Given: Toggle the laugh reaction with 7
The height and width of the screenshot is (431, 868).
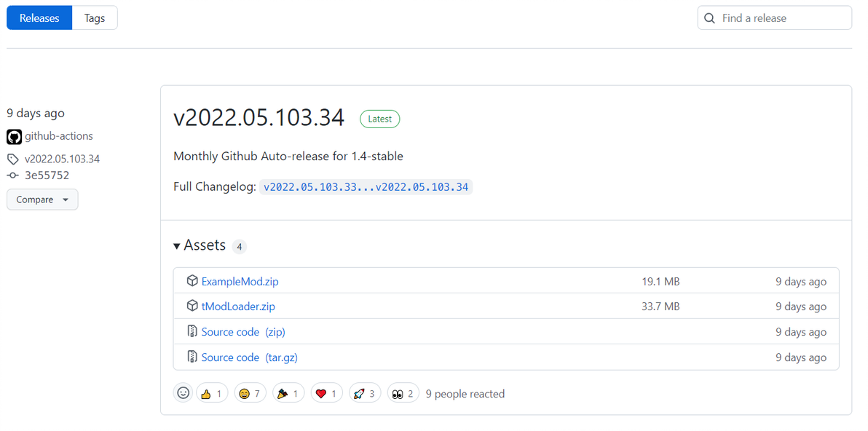Looking at the screenshot, I should point(250,393).
